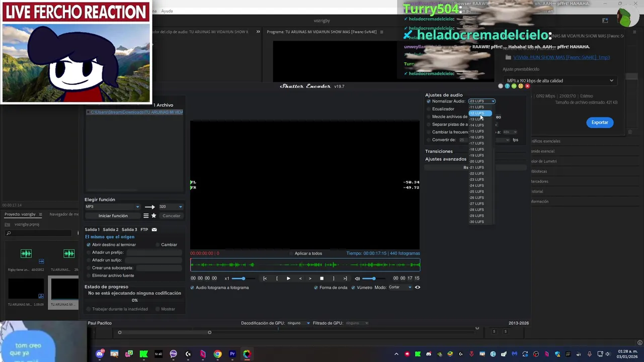This screenshot has height=362, width=644.
Task: Click the blue help question-mark icon
Action: coord(507,86)
